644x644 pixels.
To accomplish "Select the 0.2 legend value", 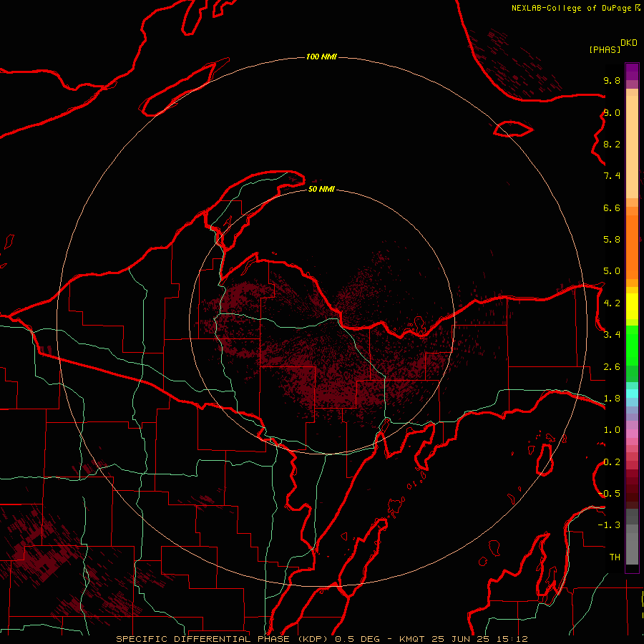I will [612, 462].
